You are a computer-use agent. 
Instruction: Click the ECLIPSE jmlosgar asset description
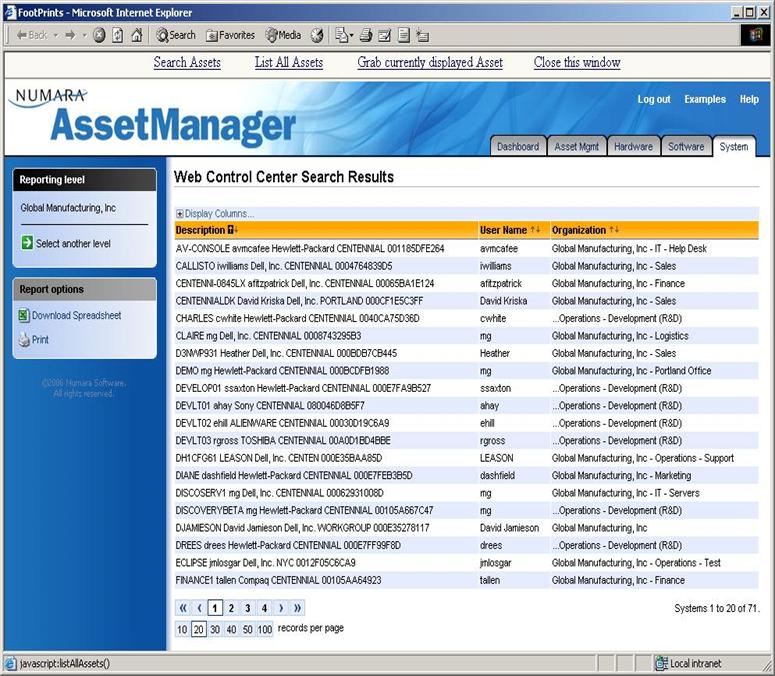click(265, 563)
